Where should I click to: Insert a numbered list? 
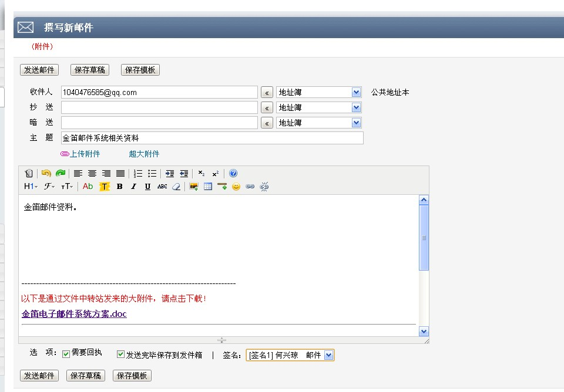pos(137,174)
